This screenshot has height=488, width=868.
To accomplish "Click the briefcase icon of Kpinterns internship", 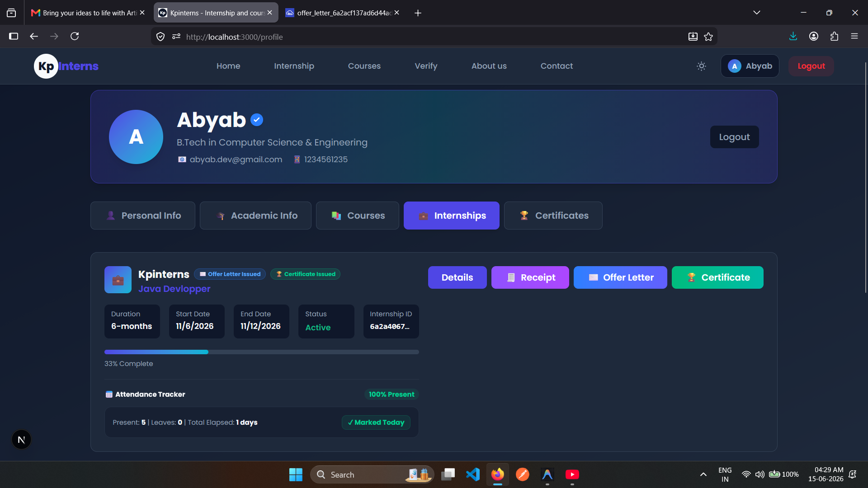I will [118, 280].
